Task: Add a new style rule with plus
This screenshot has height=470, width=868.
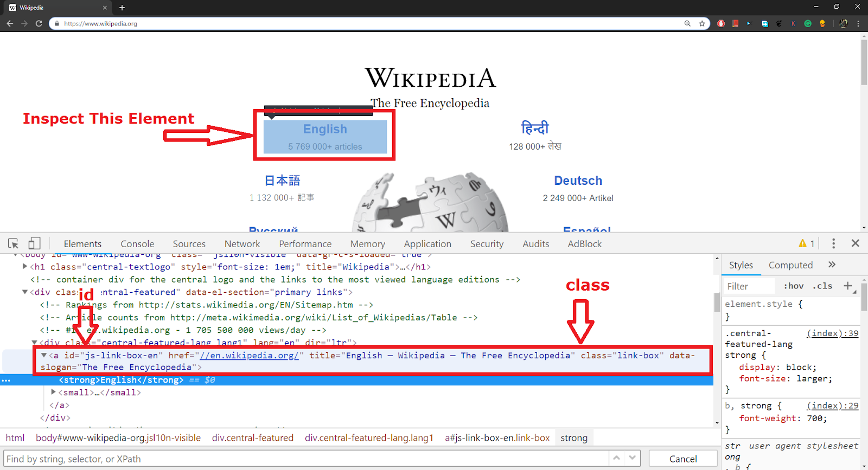Action: tap(848, 286)
